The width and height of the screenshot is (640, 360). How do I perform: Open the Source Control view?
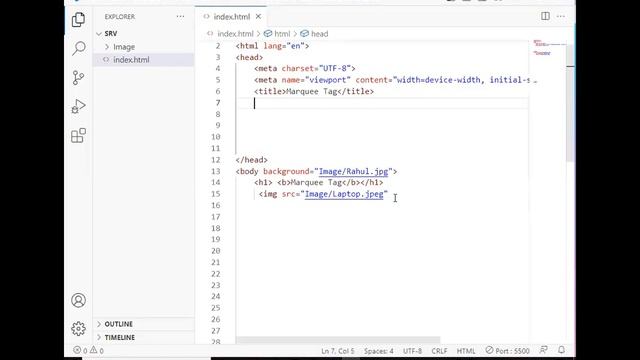point(78,78)
